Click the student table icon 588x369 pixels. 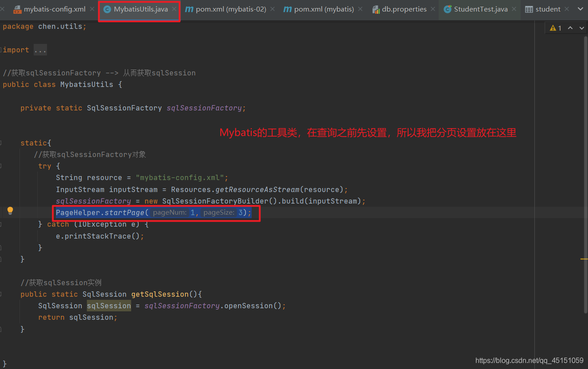[x=529, y=9]
